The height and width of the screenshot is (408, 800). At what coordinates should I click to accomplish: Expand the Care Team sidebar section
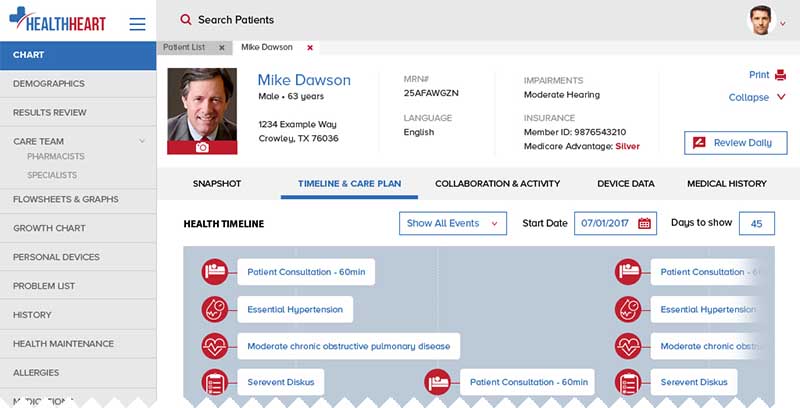[142, 141]
